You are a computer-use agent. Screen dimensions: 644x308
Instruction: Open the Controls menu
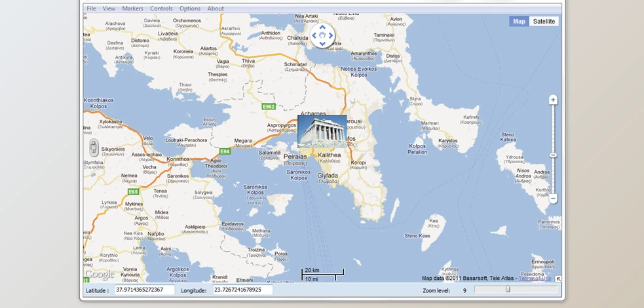point(161,9)
